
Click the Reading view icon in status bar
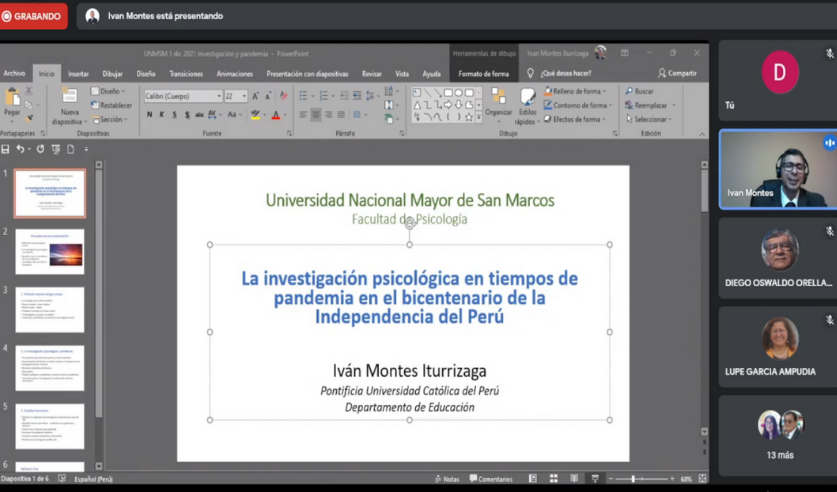(574, 479)
